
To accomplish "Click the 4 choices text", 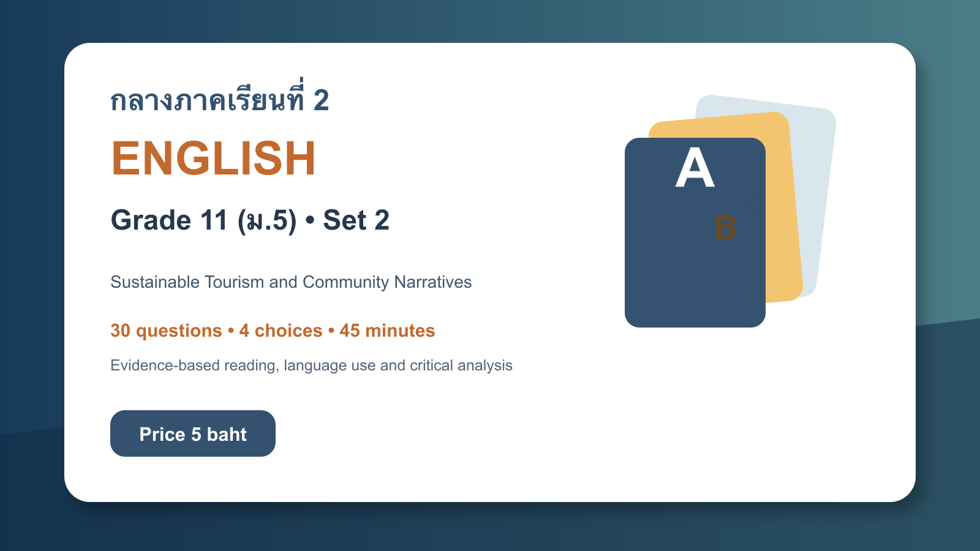I will pyautogui.click(x=281, y=331).
